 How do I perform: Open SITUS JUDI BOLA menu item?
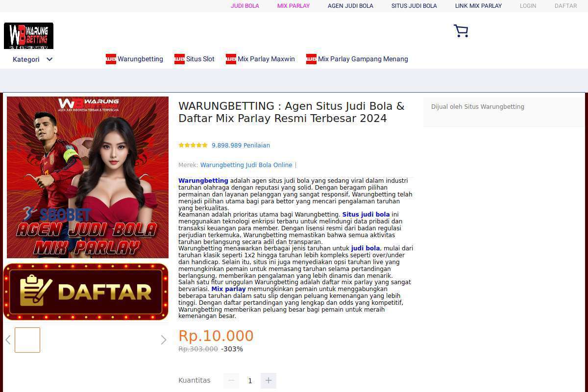[414, 6]
